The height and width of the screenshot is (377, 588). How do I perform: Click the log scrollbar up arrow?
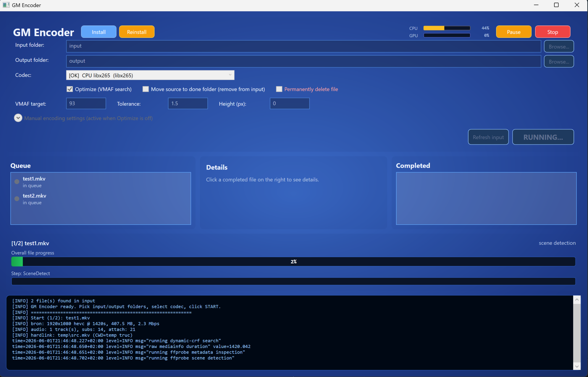[x=577, y=300]
